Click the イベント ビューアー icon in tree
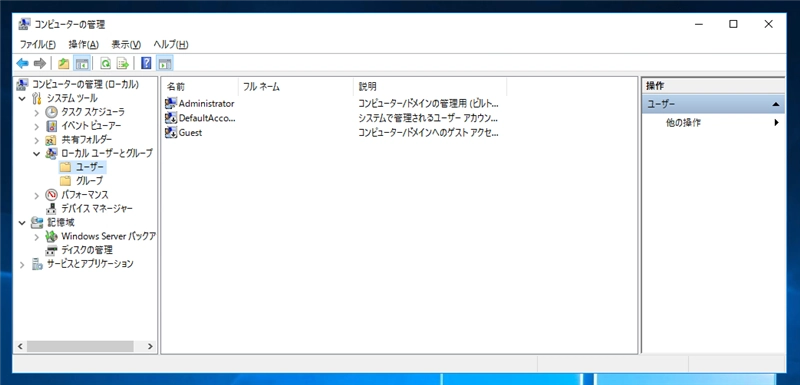This screenshot has height=385, width=800. pos(52,125)
